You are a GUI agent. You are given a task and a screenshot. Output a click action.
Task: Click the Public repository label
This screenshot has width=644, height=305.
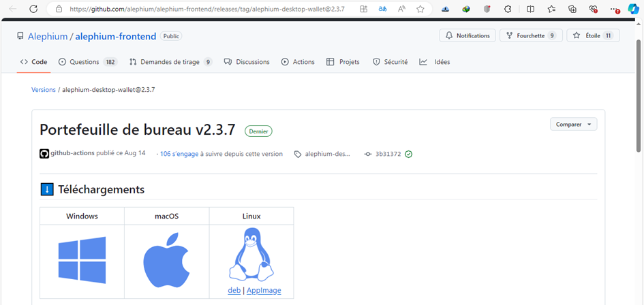click(171, 36)
